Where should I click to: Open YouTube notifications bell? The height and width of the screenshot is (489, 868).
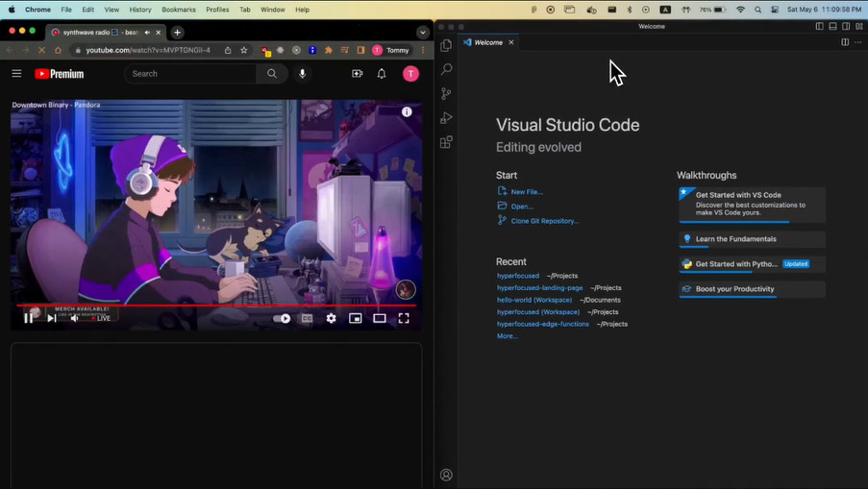click(382, 74)
